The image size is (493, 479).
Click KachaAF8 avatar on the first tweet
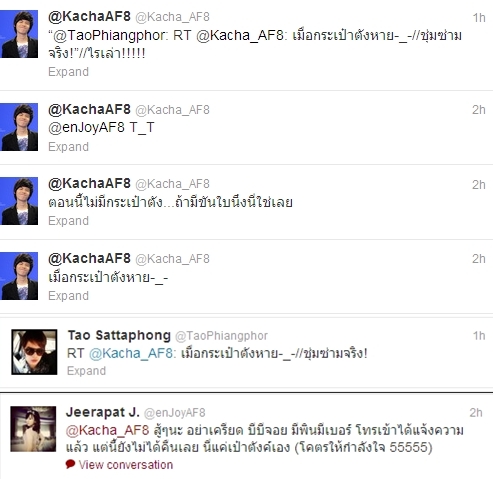click(19, 34)
